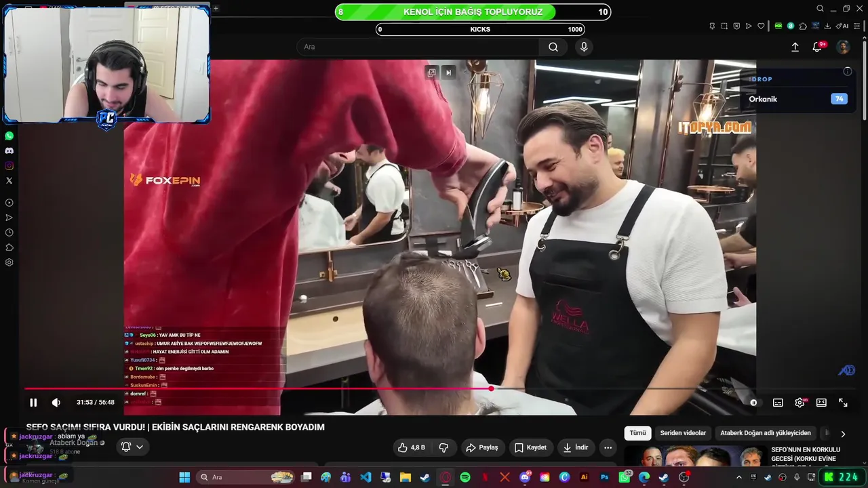Mute the video volume

56,403
